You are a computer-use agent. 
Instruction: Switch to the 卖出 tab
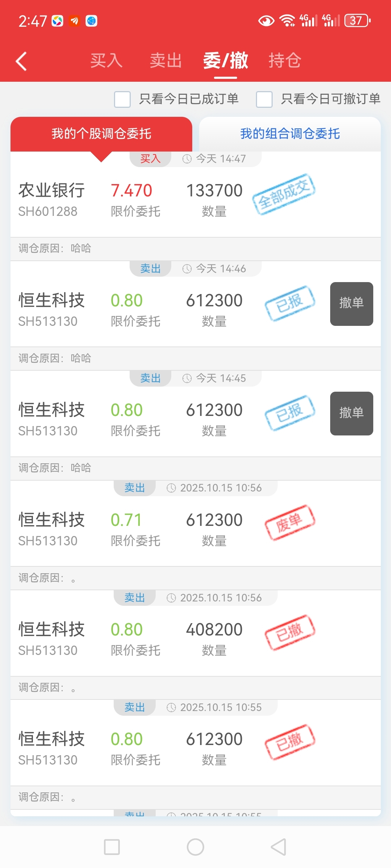(166, 60)
